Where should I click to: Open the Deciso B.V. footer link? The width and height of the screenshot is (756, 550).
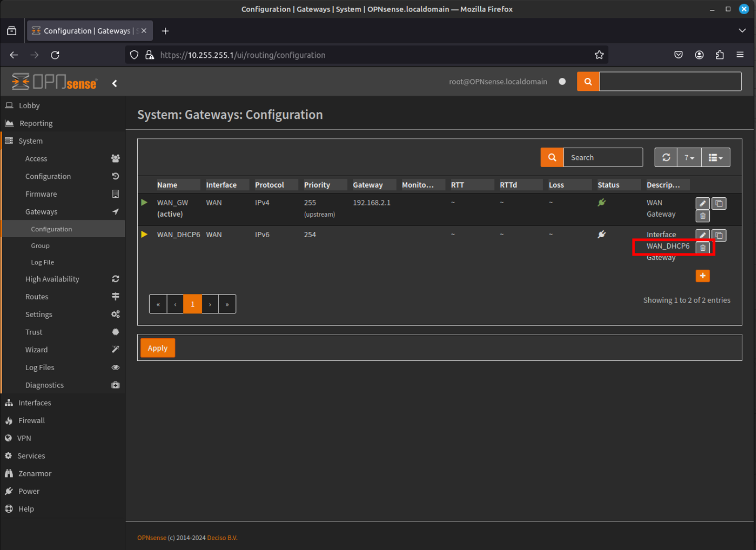coord(222,538)
